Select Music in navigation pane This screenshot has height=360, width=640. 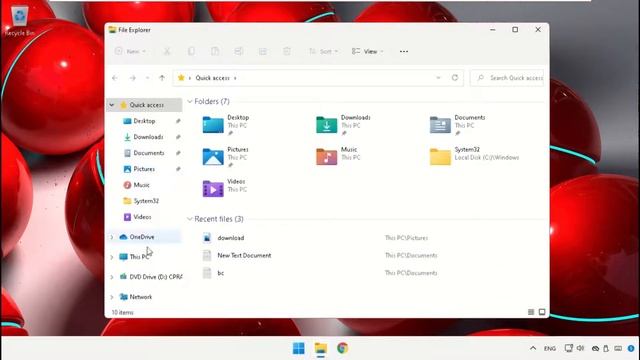click(141, 185)
